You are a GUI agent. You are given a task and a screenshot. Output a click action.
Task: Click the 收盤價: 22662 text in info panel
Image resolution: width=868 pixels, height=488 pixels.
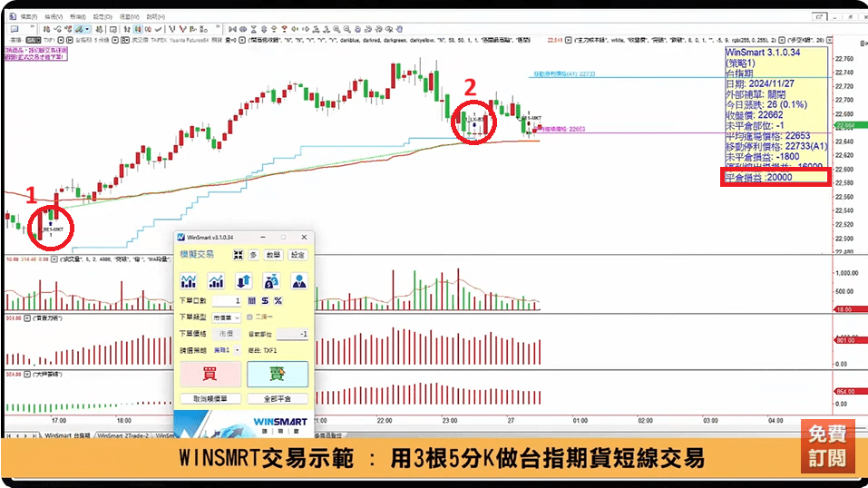click(755, 115)
